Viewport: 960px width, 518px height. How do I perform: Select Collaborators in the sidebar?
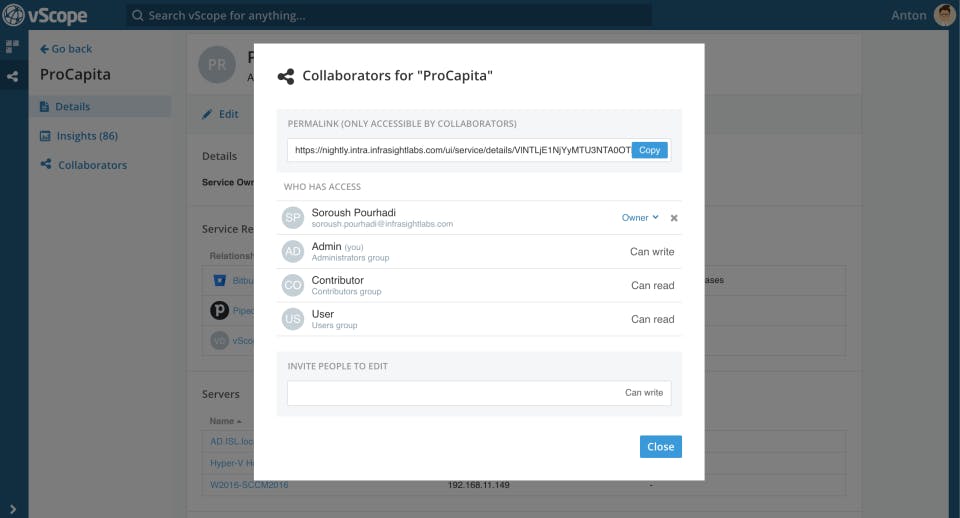pos(92,165)
